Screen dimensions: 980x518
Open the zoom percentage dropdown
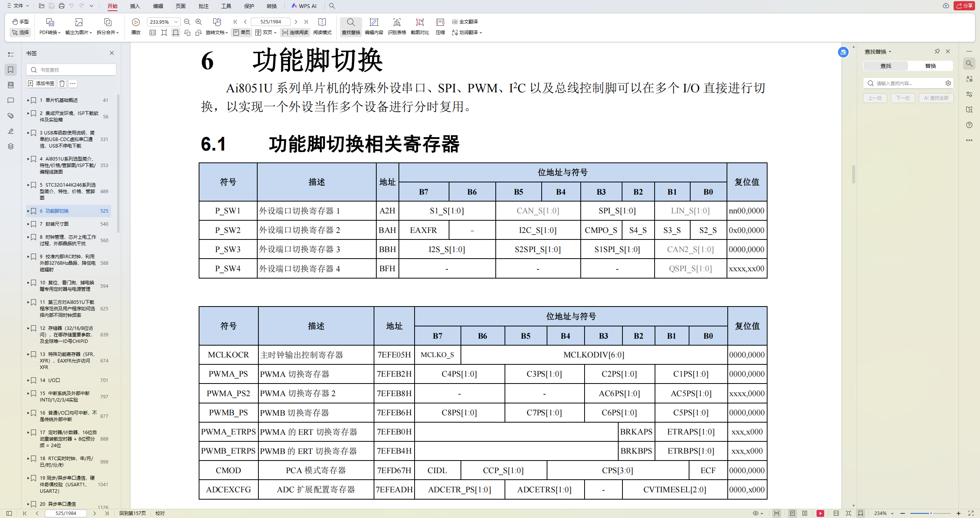(x=175, y=21)
